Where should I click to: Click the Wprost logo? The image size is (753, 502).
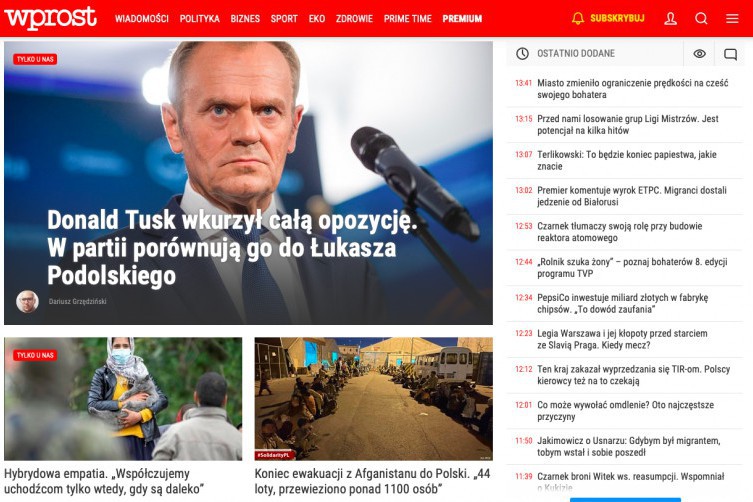click(x=50, y=18)
